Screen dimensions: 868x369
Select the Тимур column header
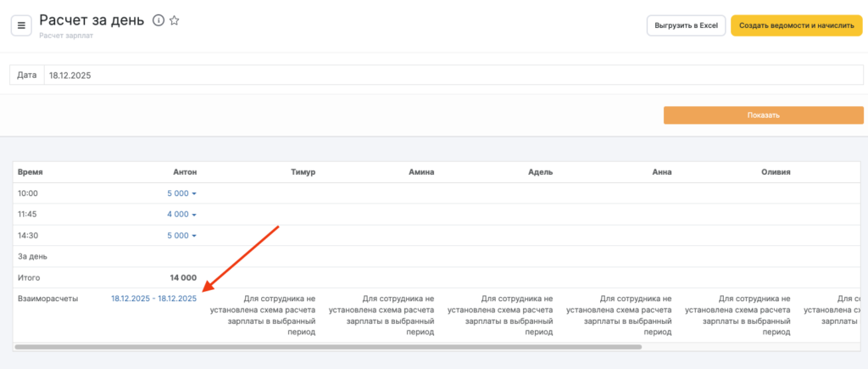click(302, 172)
